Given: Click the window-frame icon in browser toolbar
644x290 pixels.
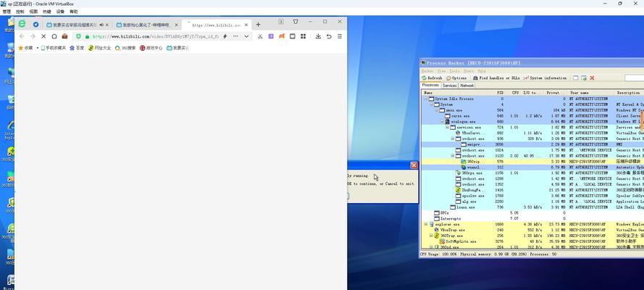Looking at the screenshot, I should 293,36.
